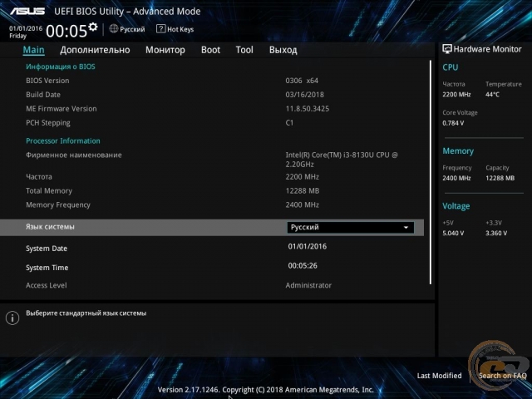Open the Монитор tab
Viewport: 532px width, 399px height.
click(165, 50)
